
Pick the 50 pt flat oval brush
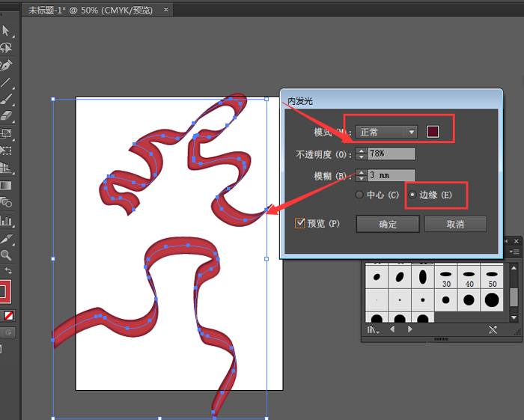tap(492, 277)
